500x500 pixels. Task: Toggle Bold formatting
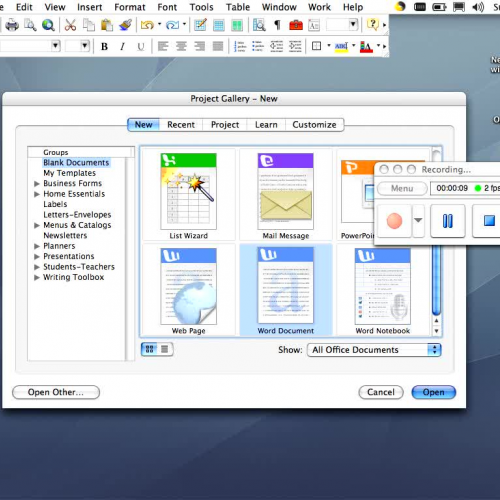tap(104, 46)
